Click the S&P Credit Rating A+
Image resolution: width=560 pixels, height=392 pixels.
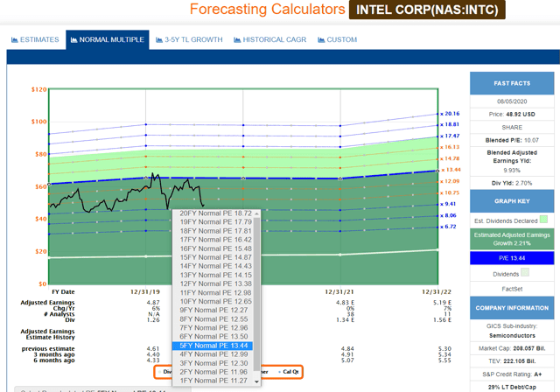(x=512, y=374)
